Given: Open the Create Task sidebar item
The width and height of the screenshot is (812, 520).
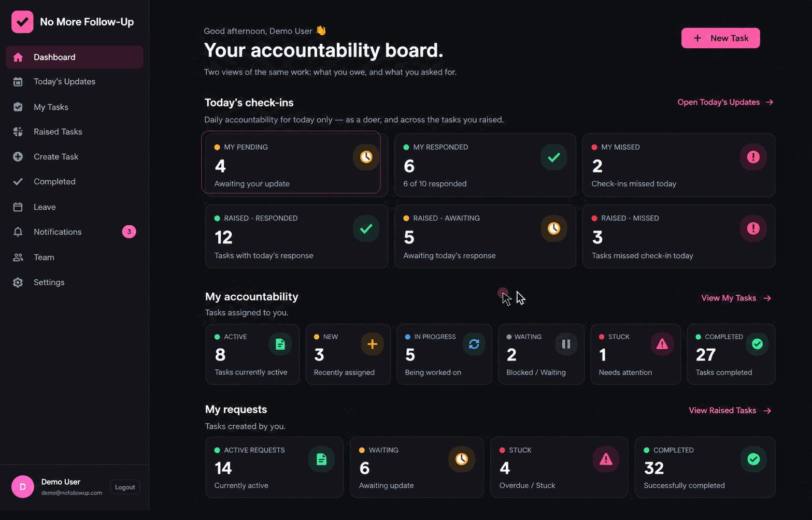Looking at the screenshot, I should point(75,157).
